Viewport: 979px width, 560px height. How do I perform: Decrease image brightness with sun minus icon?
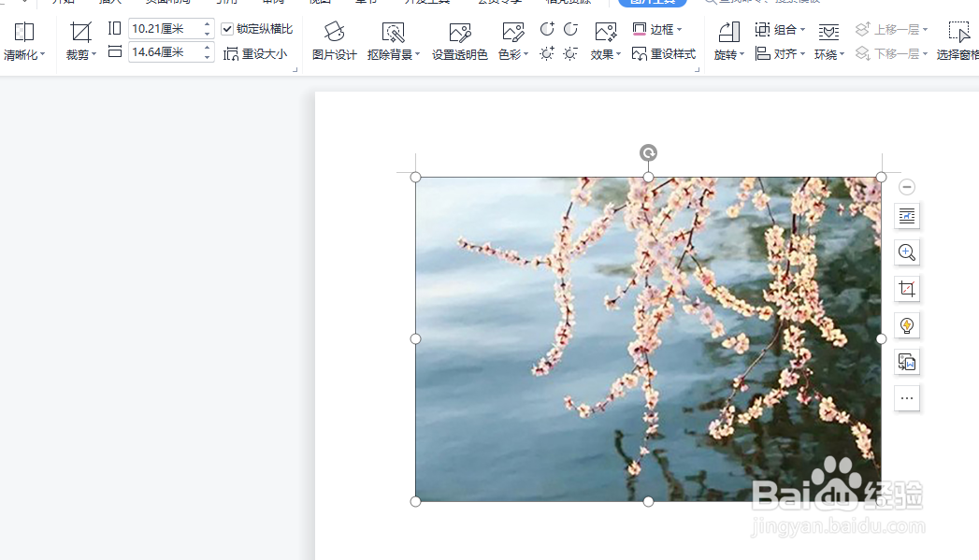(570, 53)
